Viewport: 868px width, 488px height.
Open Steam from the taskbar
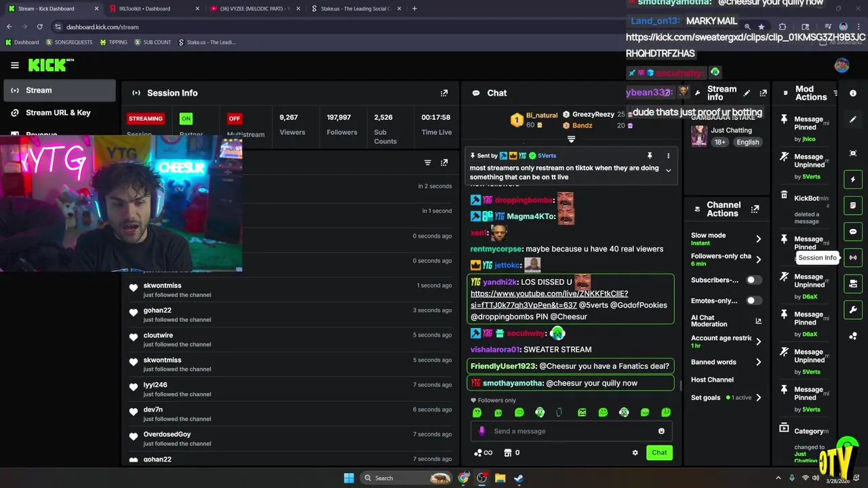point(518,478)
